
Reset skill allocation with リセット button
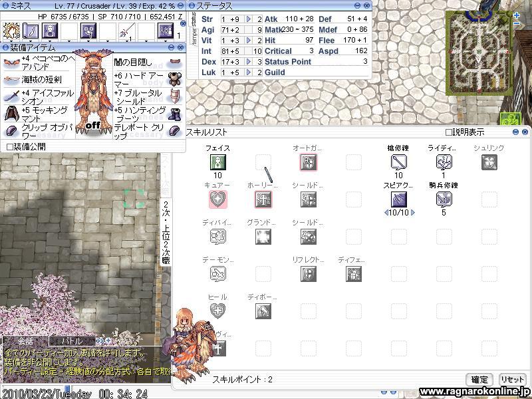[x=512, y=379]
